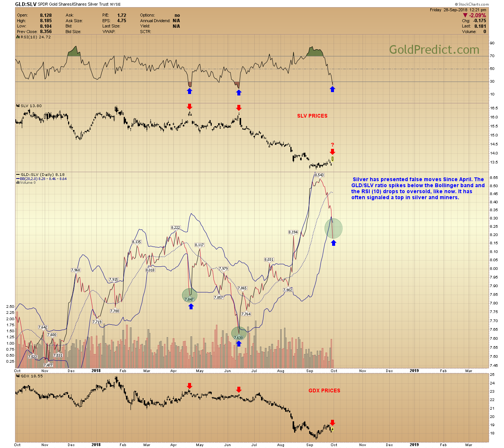The height and width of the screenshot is (448, 504).
Task: Click the blue up arrow under the RSI panel
Action: [x=190, y=90]
